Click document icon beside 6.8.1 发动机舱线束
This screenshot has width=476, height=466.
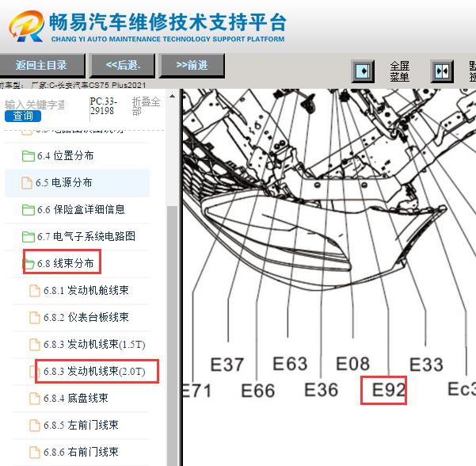[x=34, y=291]
